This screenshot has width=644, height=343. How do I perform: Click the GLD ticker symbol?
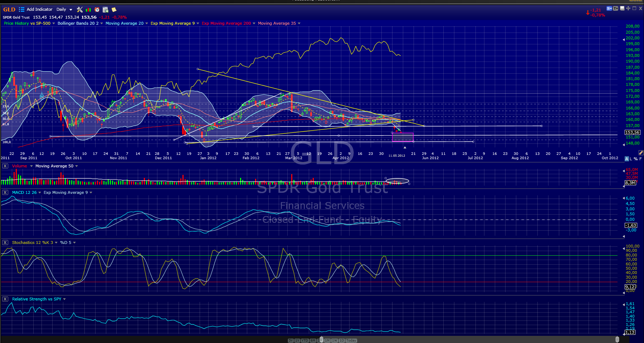coord(9,10)
